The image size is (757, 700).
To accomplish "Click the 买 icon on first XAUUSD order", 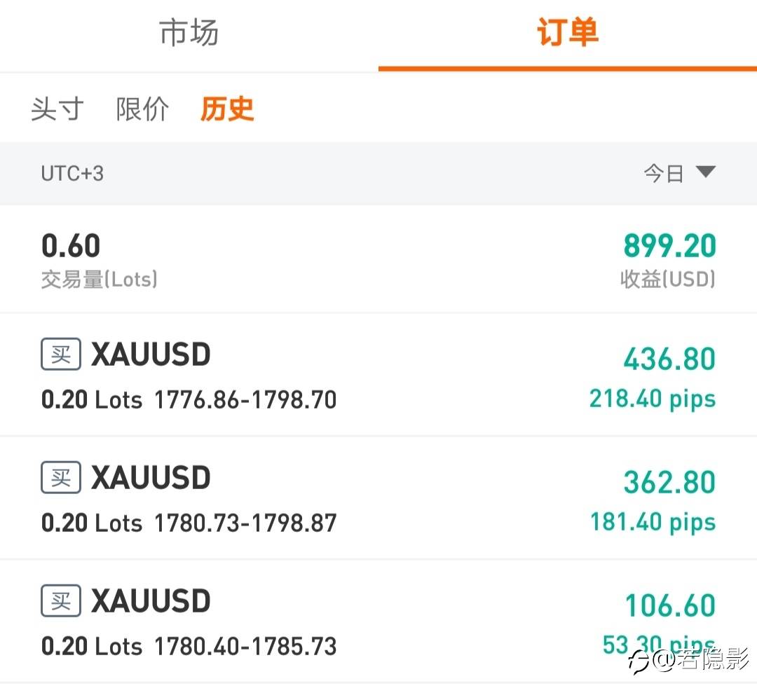I will 61,354.
